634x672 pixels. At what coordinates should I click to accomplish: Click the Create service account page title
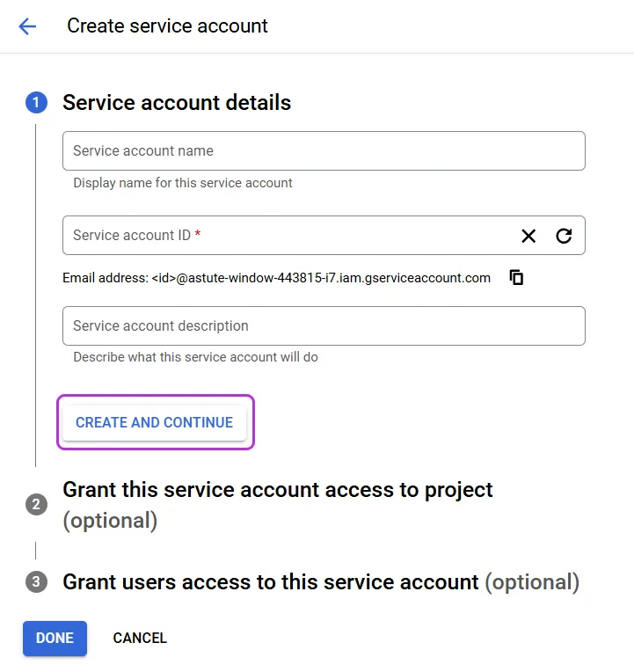(167, 26)
